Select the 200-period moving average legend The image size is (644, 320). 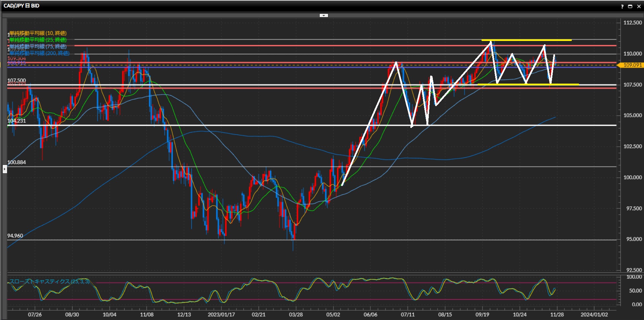point(39,53)
